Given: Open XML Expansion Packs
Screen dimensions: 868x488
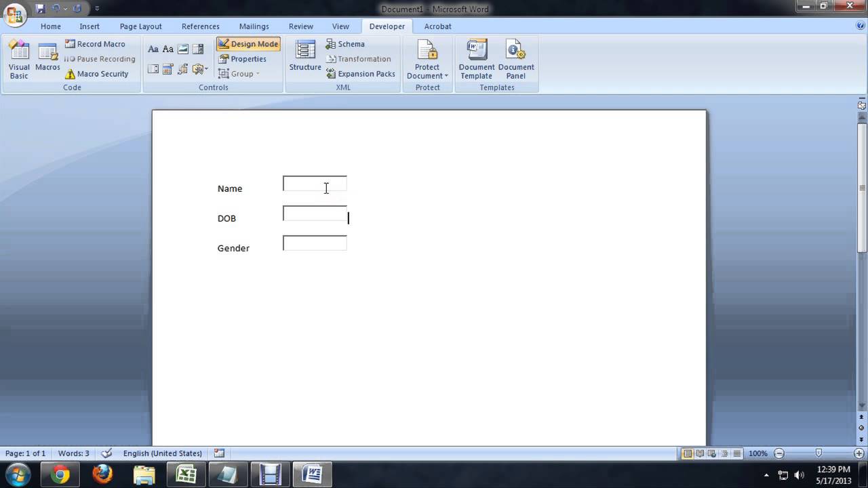Looking at the screenshot, I should click(x=360, y=74).
